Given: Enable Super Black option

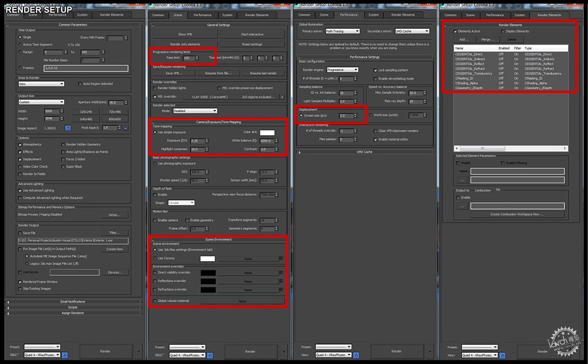Looking at the screenshot, I should tap(63, 166).
